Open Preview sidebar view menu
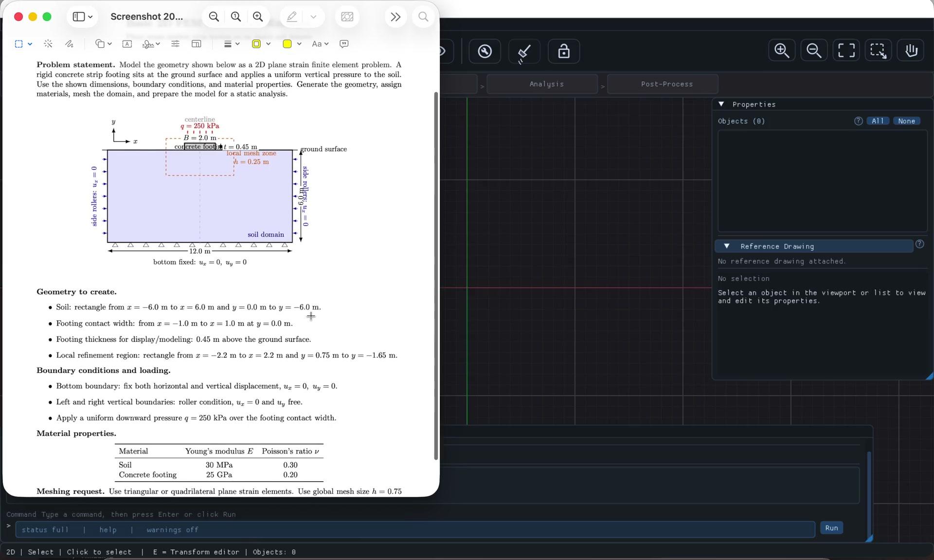Viewport: 934px width, 560px height. [x=82, y=17]
